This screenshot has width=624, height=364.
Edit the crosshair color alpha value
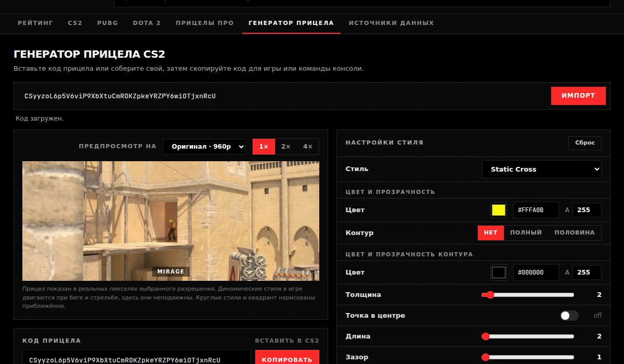point(587,210)
